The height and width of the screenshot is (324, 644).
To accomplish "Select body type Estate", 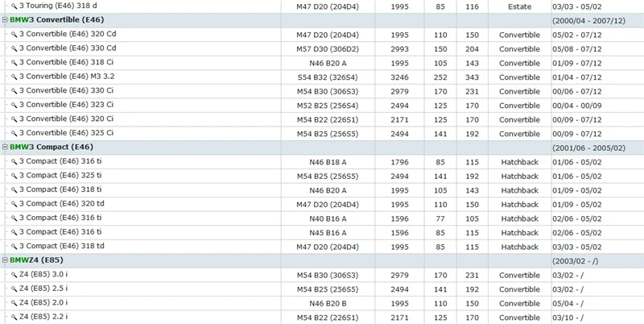I will tap(519, 6).
